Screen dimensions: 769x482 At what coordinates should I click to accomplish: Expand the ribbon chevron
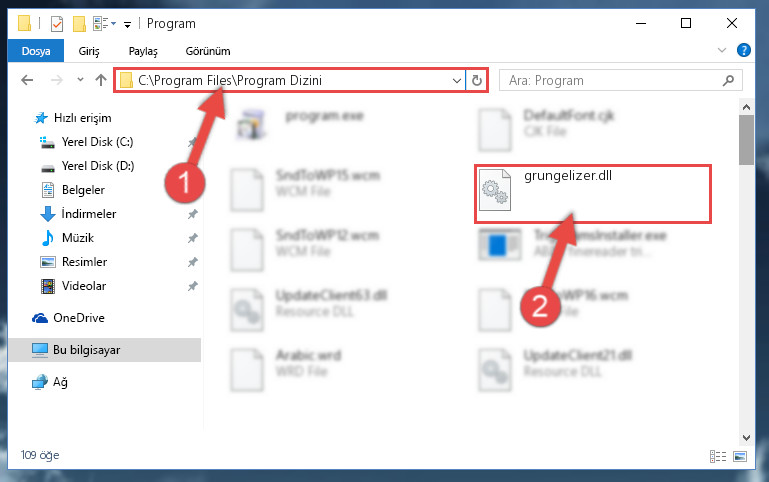point(722,50)
